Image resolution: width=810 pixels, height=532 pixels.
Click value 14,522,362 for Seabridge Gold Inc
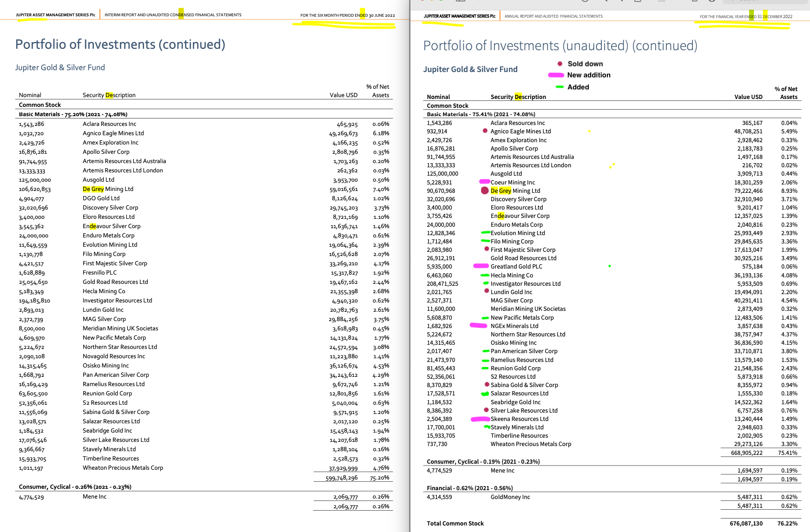tap(748, 402)
